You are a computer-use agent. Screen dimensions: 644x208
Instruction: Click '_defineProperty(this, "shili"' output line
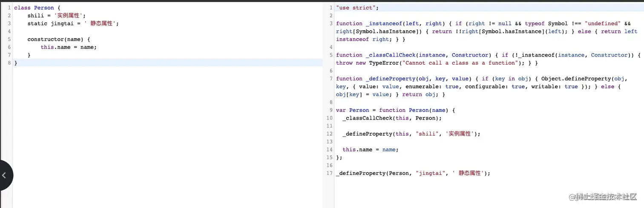coord(411,134)
